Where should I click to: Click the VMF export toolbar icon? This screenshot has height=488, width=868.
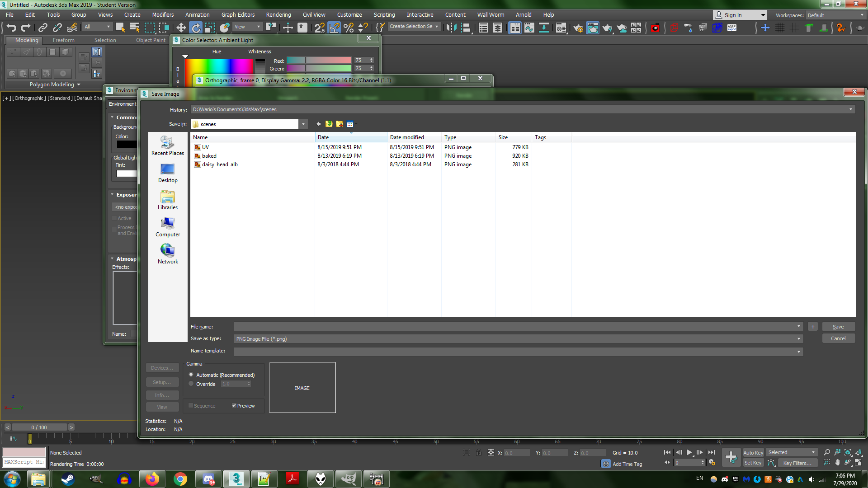732,28
